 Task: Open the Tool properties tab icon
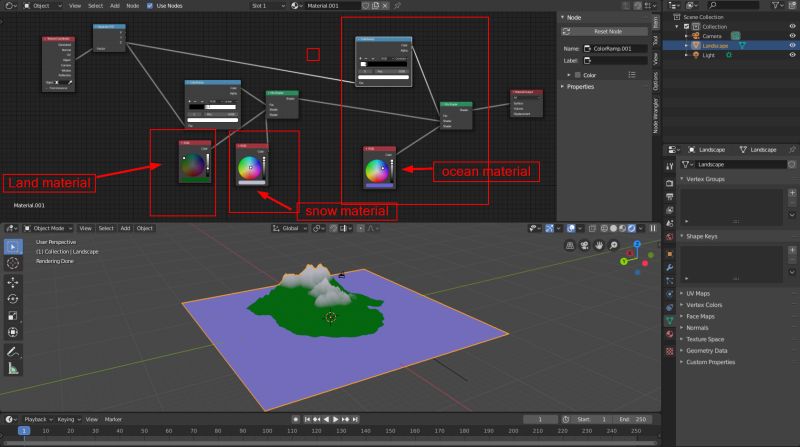coord(670,166)
